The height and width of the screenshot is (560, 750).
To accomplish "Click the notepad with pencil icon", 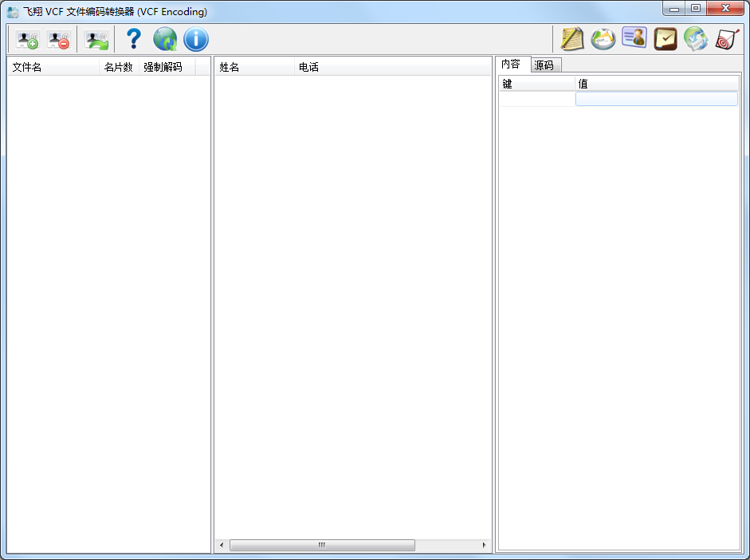I will (572, 37).
